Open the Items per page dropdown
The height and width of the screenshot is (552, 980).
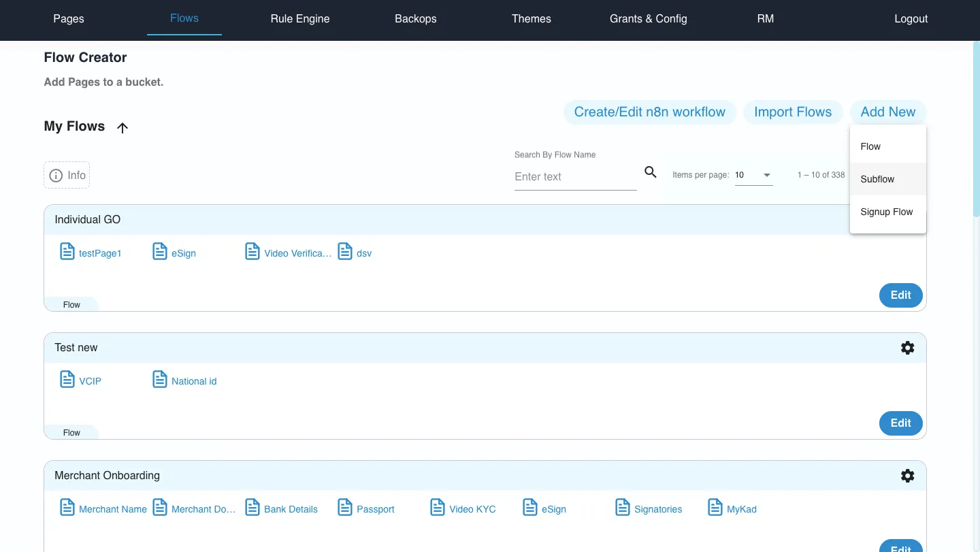click(753, 175)
